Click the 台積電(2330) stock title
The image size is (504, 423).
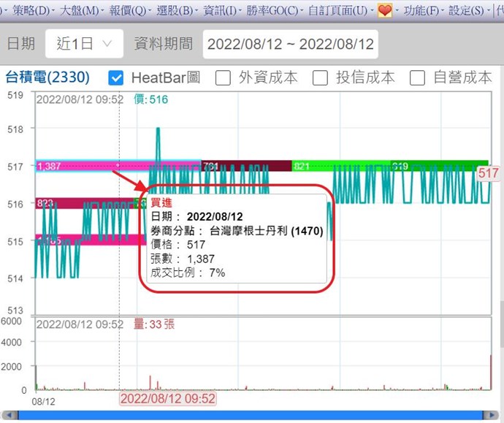47,77
